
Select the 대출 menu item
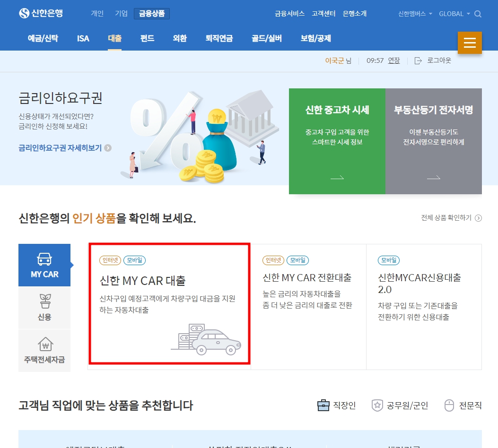tap(114, 38)
